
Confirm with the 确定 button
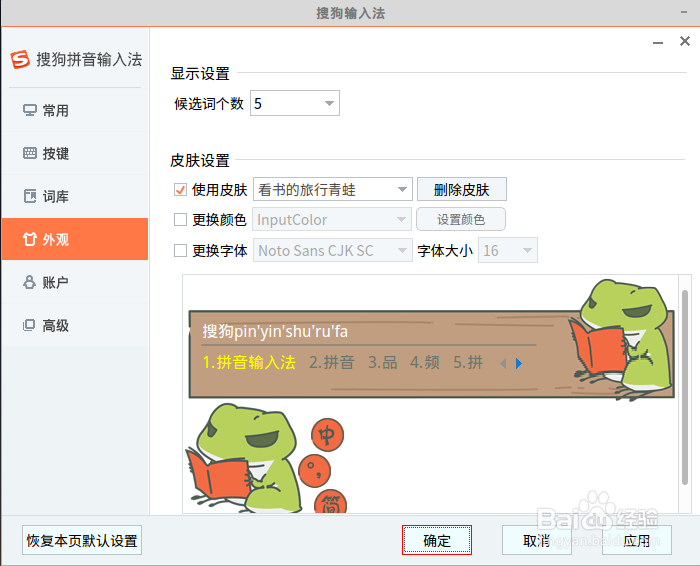point(437,540)
